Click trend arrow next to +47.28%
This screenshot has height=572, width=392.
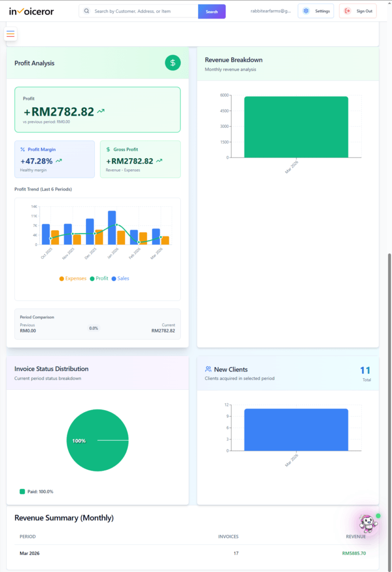[x=59, y=160]
